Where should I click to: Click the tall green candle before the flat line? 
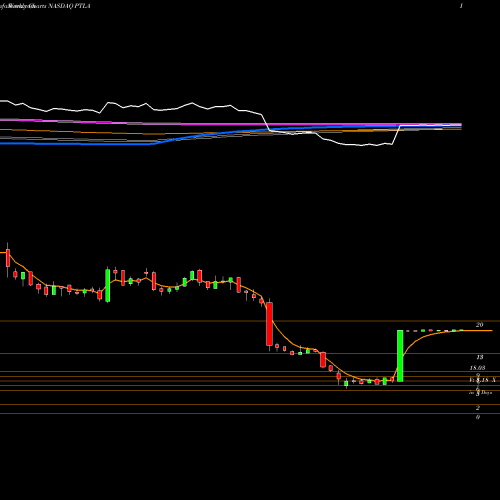(x=400, y=356)
